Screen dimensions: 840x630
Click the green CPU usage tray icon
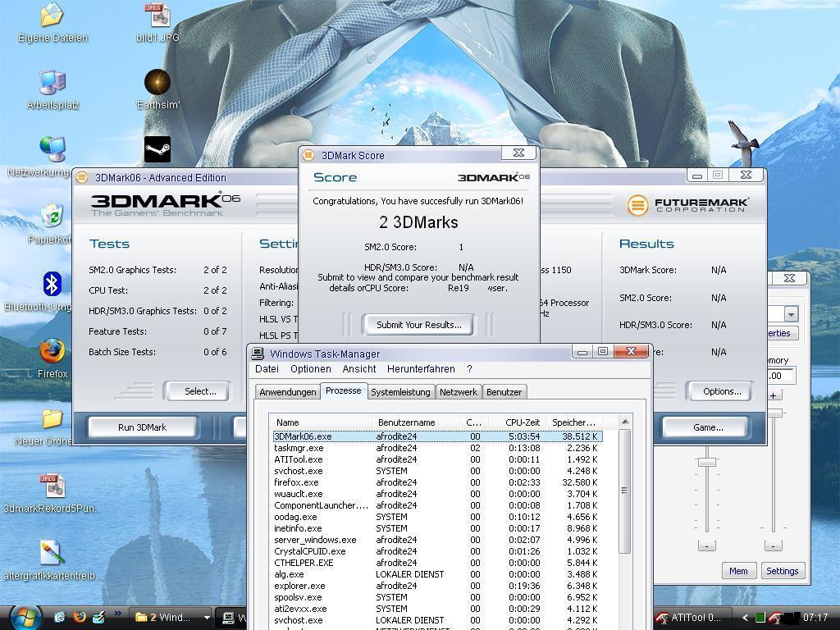pos(760,618)
